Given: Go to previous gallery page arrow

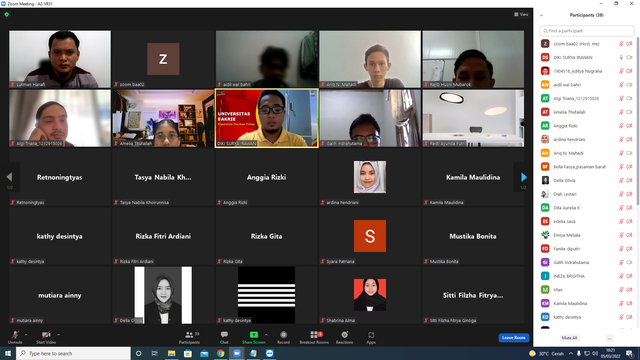Looking at the screenshot, I should pyautogui.click(x=9, y=177).
